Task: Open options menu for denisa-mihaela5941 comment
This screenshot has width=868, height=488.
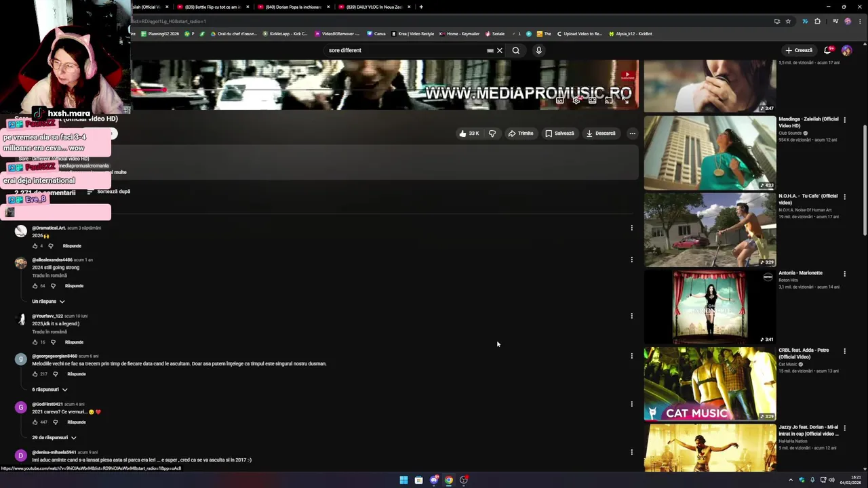Action: [631, 452]
